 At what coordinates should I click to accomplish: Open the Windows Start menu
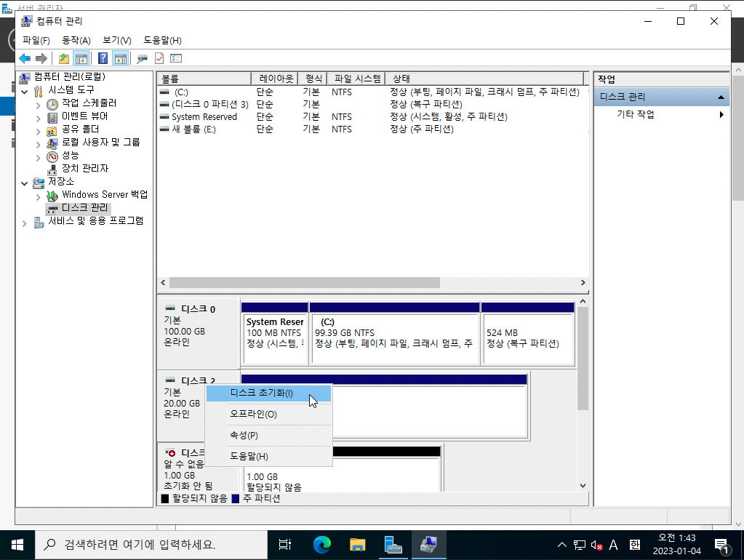point(17,545)
